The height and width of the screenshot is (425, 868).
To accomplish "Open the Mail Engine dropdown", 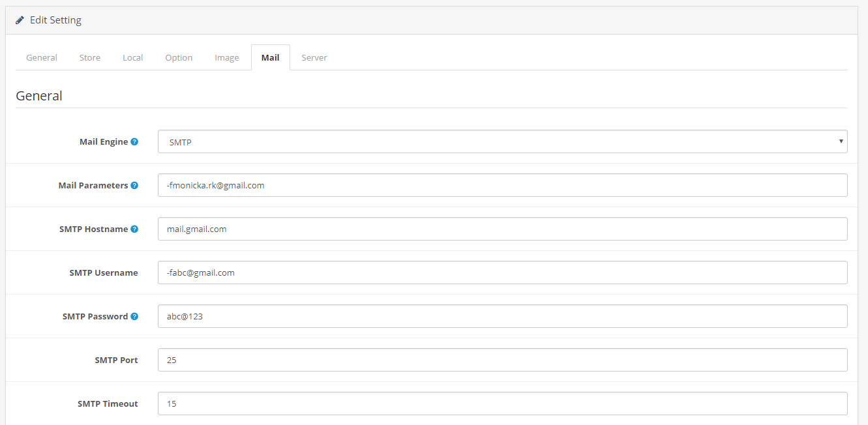I will click(502, 141).
